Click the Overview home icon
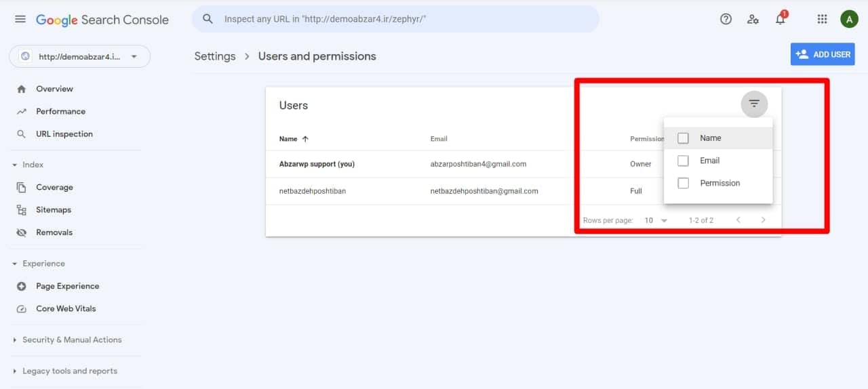The height and width of the screenshot is (389, 868). (22, 89)
